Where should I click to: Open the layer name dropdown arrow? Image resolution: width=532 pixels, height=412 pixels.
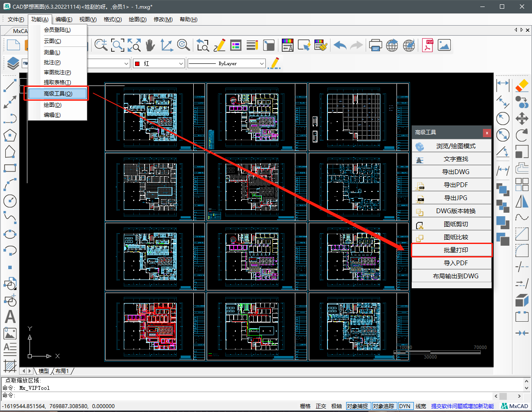(x=126, y=63)
